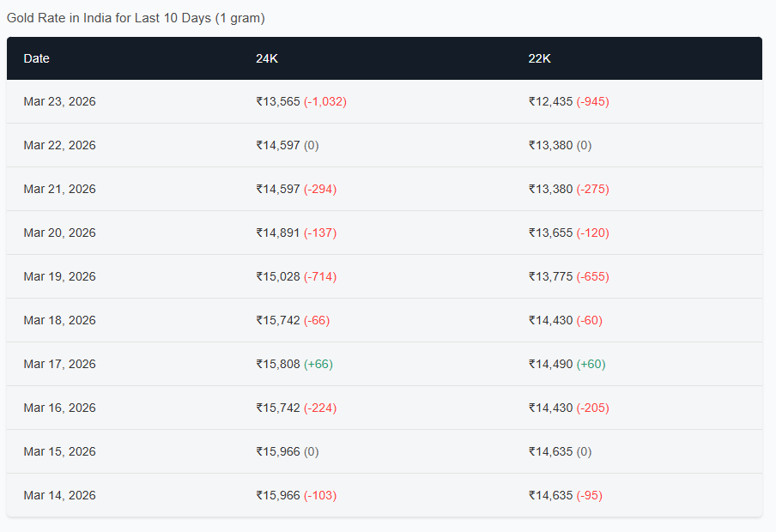Viewport: 776px width, 532px height.
Task: Click the Gold Rate in India table title
Action: (x=136, y=18)
